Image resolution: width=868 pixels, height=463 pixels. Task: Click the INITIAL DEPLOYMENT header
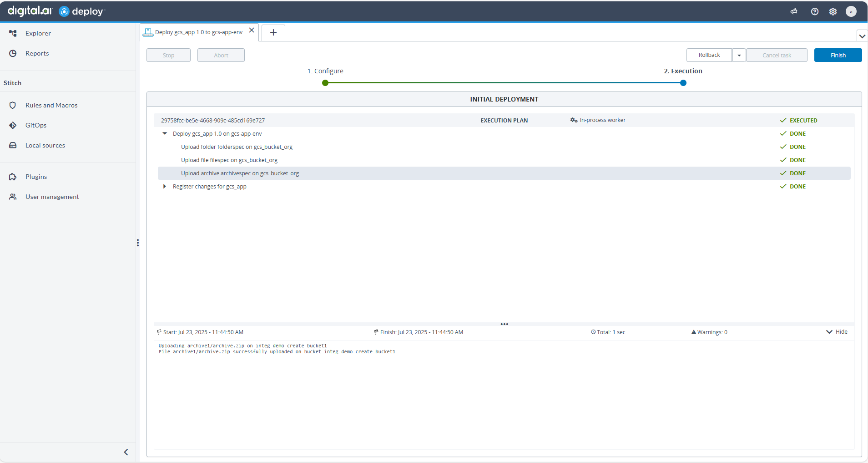pos(504,99)
